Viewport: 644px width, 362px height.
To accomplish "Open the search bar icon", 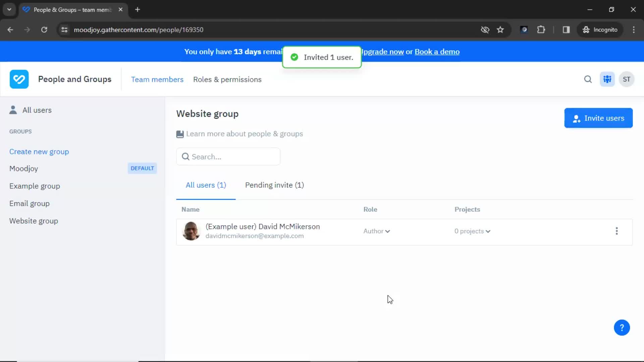I will point(588,79).
